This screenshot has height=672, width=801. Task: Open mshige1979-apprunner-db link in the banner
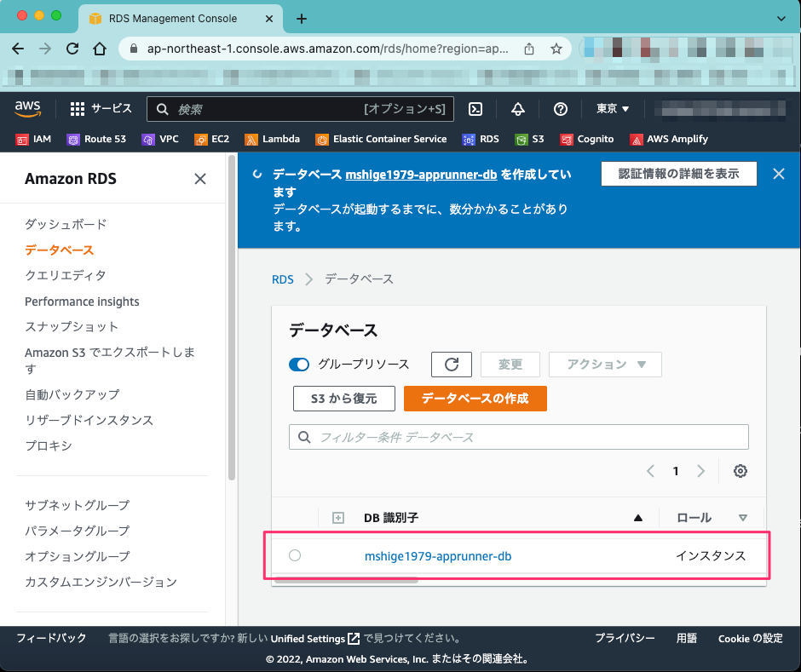tap(421, 174)
